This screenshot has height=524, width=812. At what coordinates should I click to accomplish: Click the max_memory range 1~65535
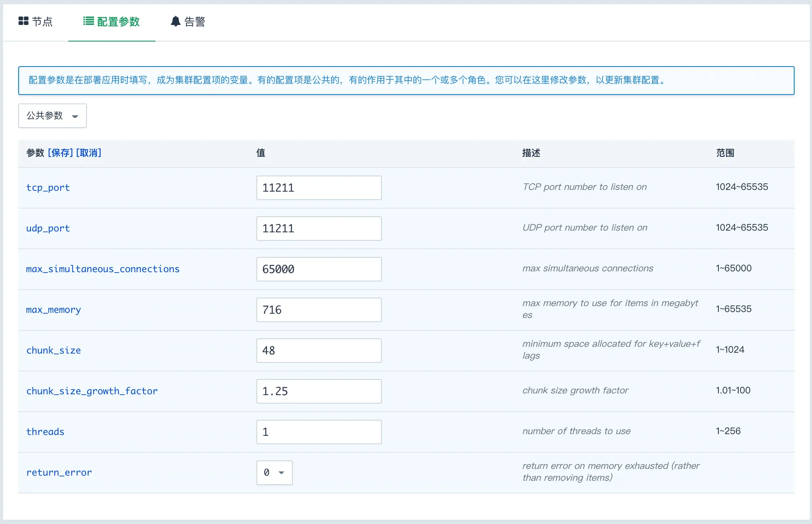pos(734,309)
